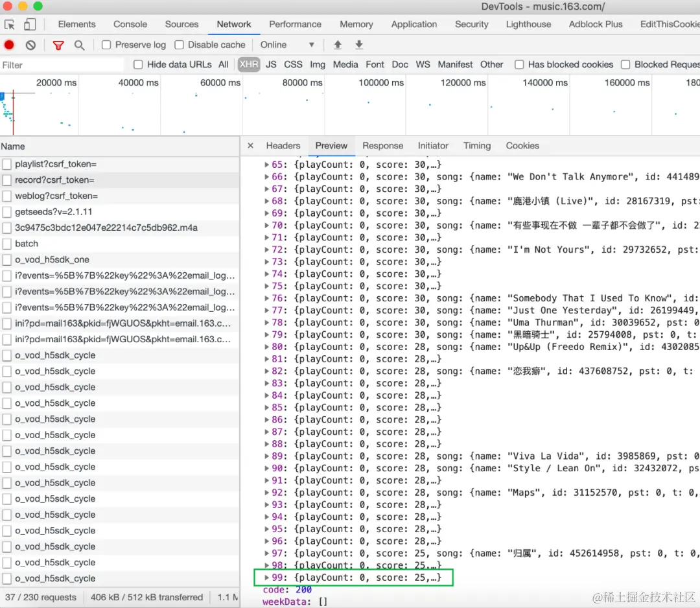Tick checkbox beside batch request
This screenshot has height=608, width=700.
click(x=6, y=244)
